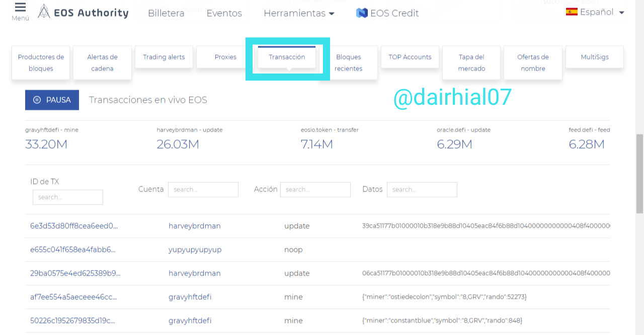Switch to Alertas de cadena tab
This screenshot has width=644, height=335.
point(102,62)
